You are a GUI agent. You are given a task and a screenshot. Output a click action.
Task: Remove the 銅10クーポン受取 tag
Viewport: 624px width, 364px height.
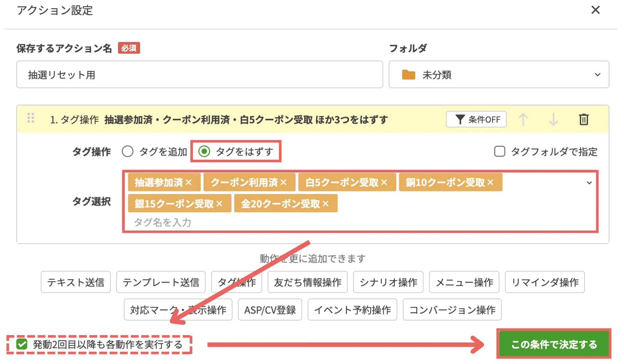[490, 182]
